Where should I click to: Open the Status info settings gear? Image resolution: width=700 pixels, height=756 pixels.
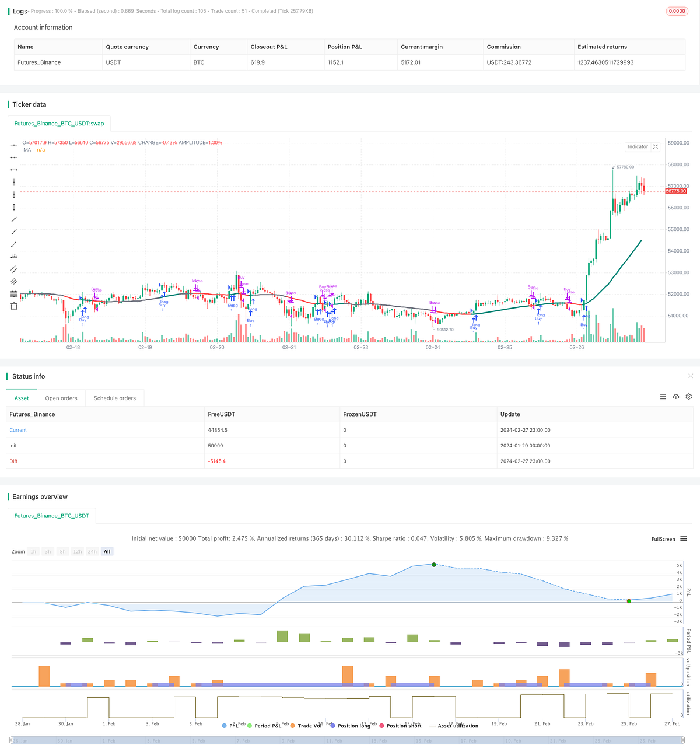click(x=689, y=397)
